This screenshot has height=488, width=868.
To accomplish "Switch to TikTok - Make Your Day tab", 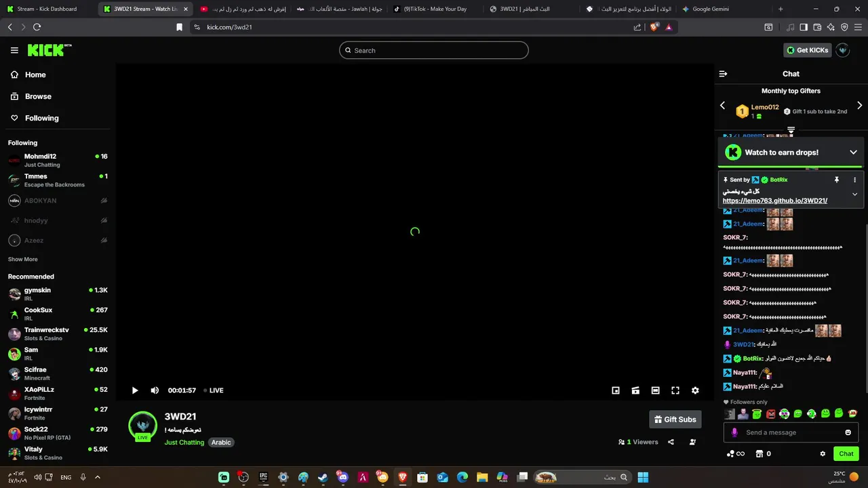I will 434,9.
